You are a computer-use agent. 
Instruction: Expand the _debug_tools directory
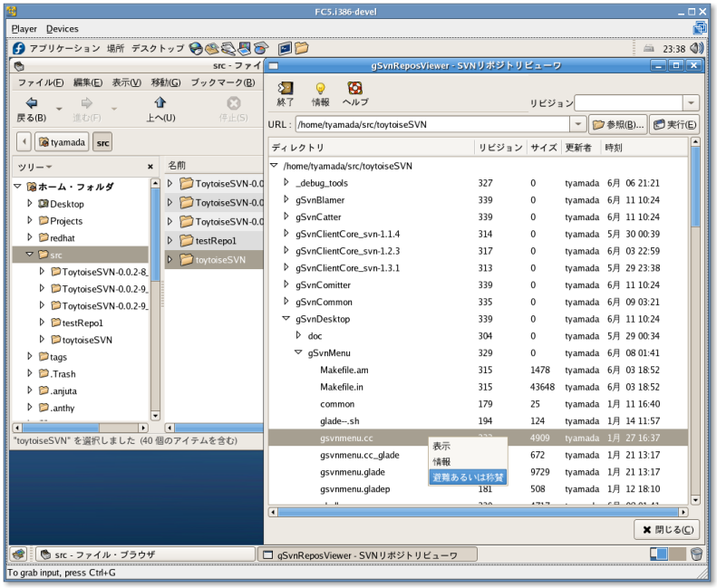tap(286, 182)
